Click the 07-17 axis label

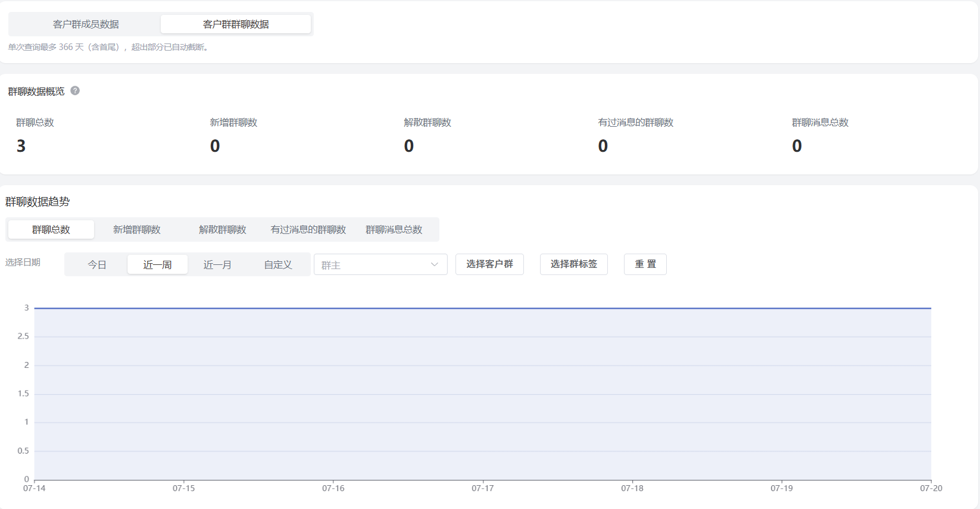pyautogui.click(x=483, y=488)
